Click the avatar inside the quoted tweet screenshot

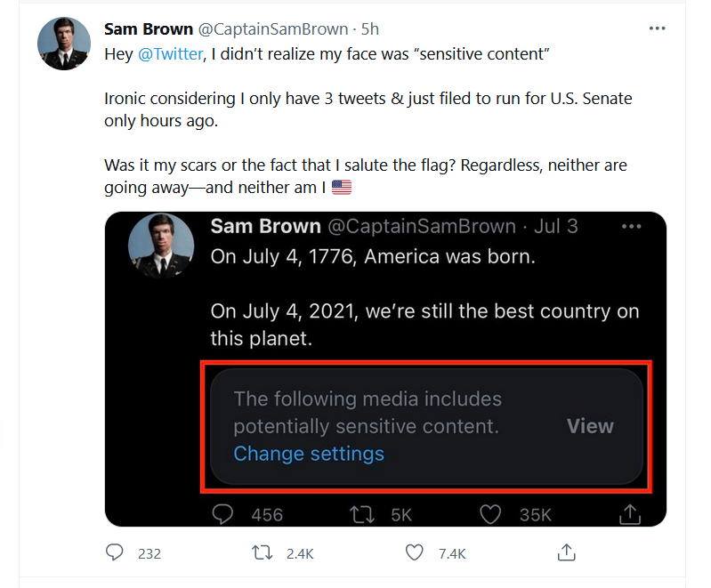161,246
